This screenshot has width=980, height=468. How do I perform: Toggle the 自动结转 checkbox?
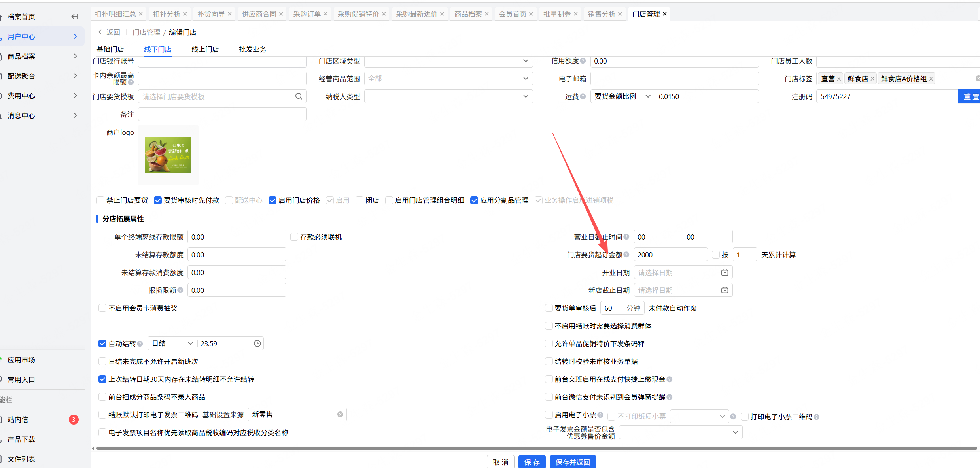point(102,343)
